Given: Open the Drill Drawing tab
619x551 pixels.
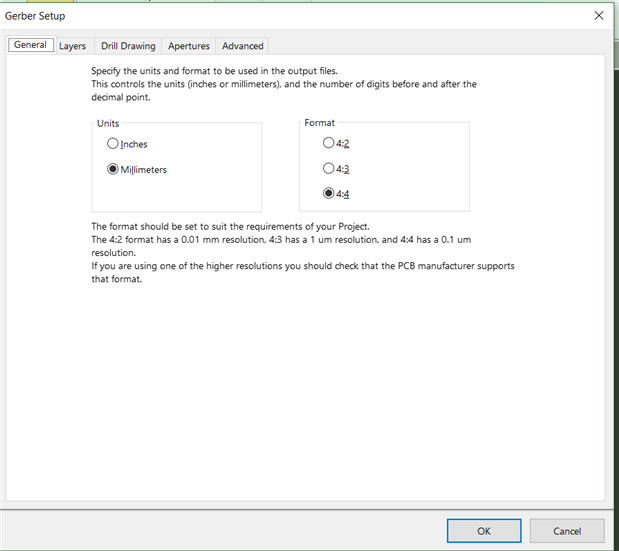Looking at the screenshot, I should point(128,46).
